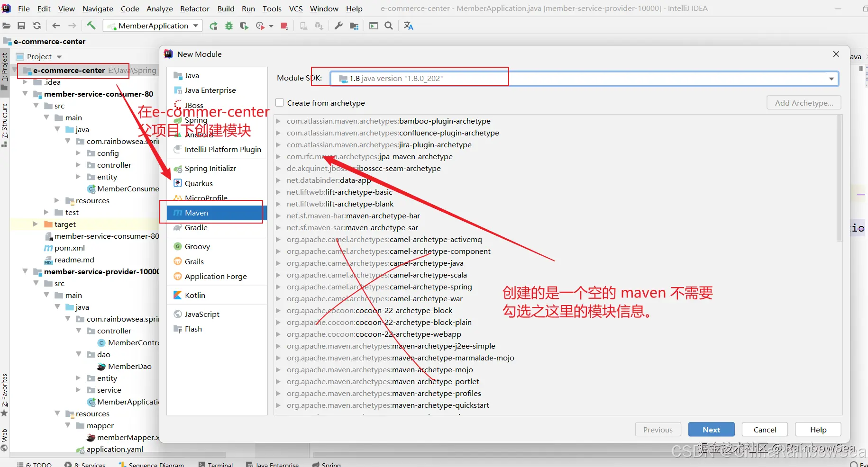
Task: Click the Application Forge icon
Action: coord(178,276)
